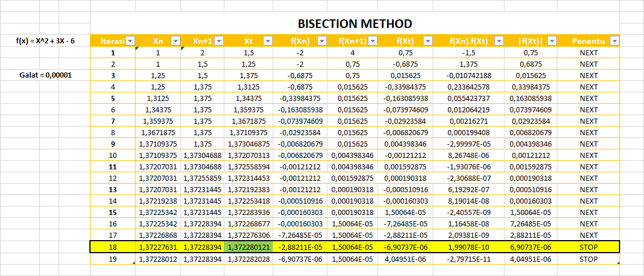Select iteration number 18 in yellow row
This screenshot has width=644, height=276.
point(112,247)
